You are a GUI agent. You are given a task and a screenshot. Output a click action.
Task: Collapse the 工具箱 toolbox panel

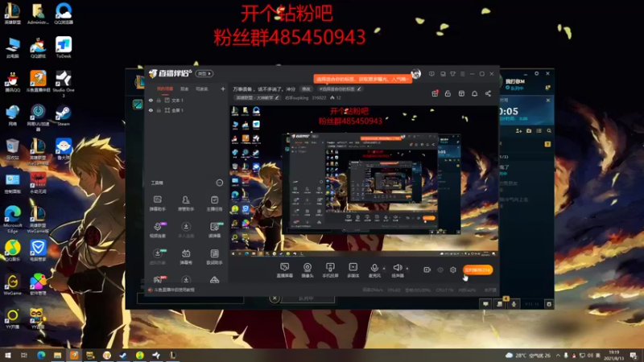[x=219, y=183]
